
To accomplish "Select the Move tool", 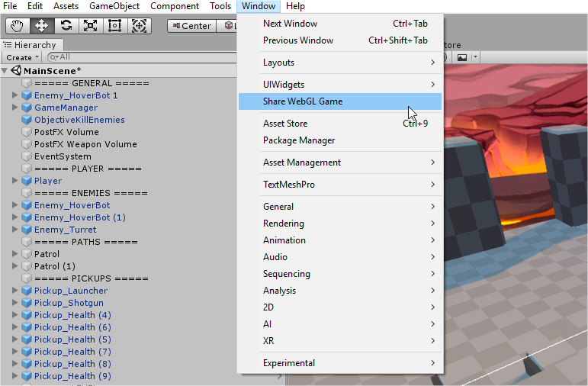I will tap(42, 25).
